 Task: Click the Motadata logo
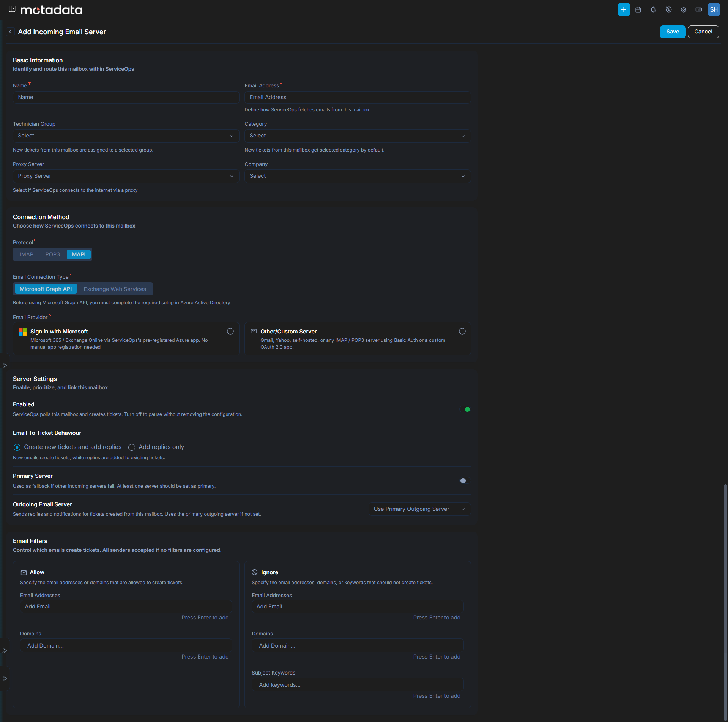tap(52, 10)
